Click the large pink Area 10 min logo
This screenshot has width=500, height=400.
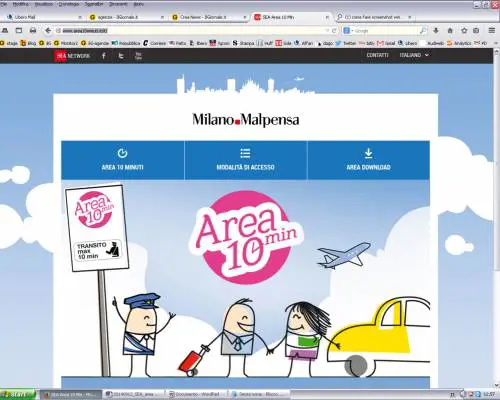pyautogui.click(x=246, y=237)
